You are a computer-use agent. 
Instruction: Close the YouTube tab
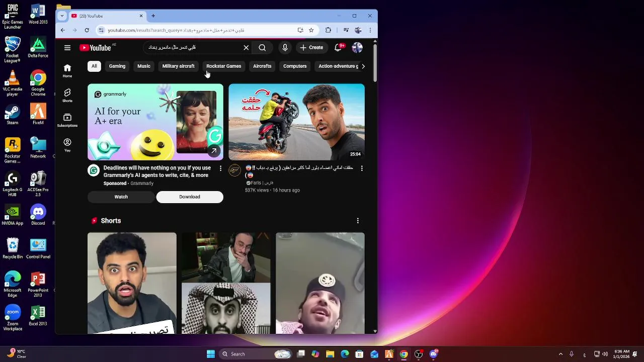[x=141, y=16]
